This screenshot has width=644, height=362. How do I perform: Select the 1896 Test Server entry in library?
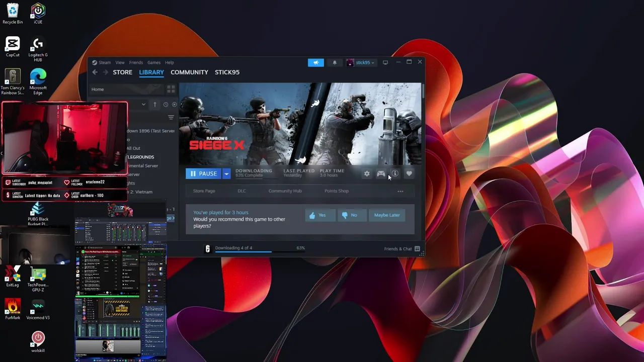pos(150,131)
